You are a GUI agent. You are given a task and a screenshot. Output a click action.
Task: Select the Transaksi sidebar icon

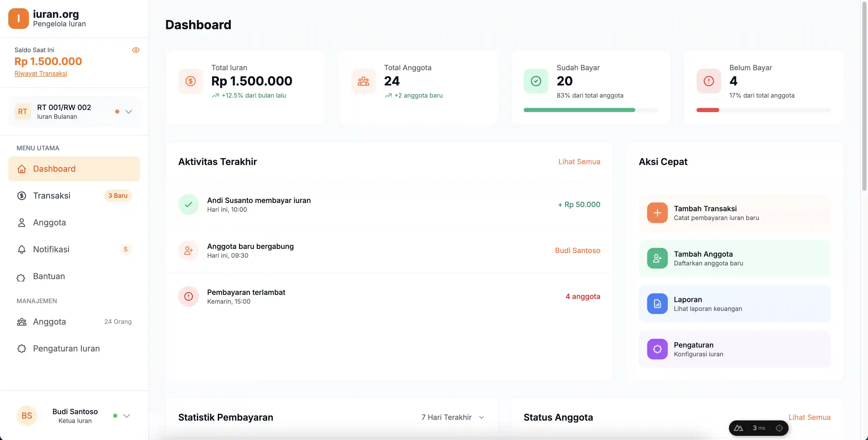(21, 195)
